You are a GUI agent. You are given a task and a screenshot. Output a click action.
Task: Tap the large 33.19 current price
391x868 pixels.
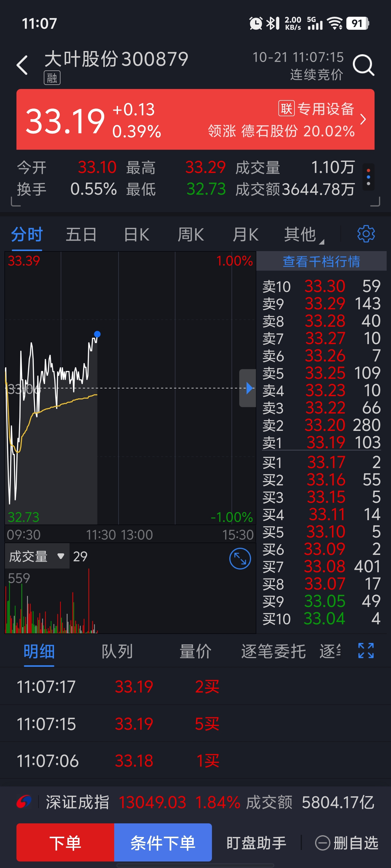(65, 121)
